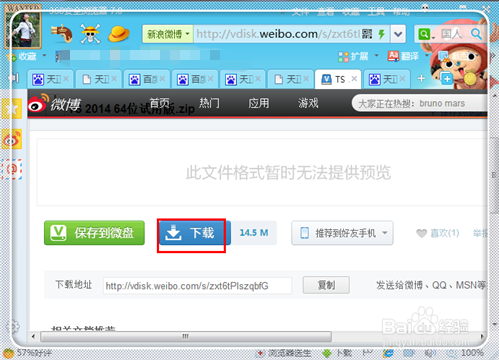
Task: Focus the browser search box showing 国人
Action: point(452,34)
